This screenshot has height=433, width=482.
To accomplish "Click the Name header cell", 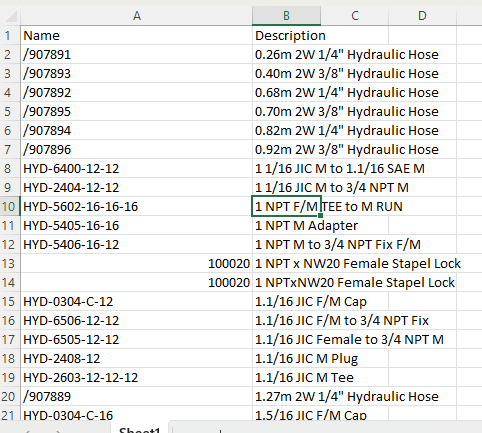I will pos(137,35).
